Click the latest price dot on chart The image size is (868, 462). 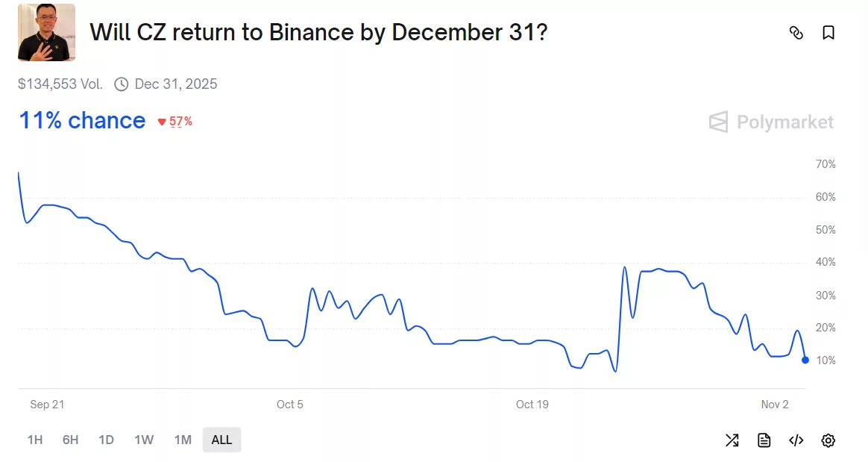point(805,360)
